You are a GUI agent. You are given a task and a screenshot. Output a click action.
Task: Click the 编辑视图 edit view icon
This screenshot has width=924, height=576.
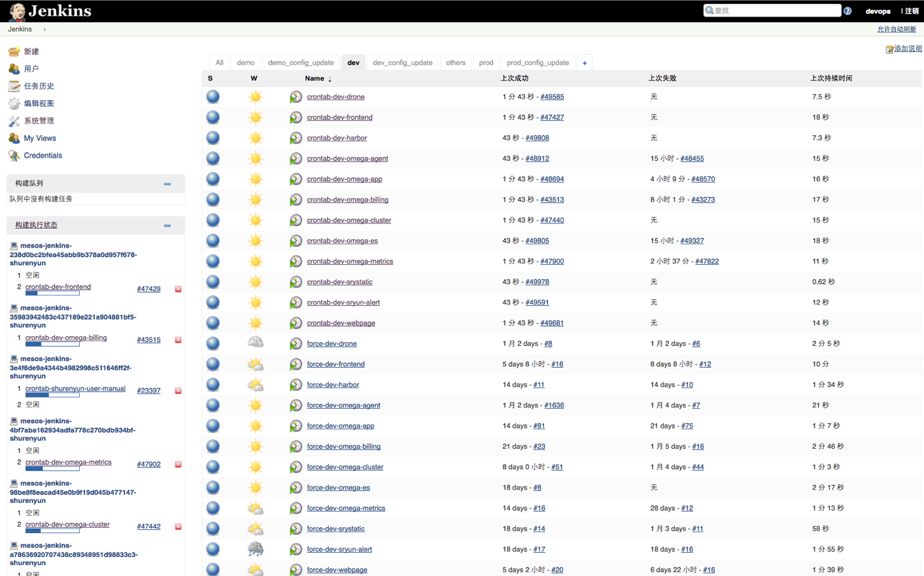[14, 103]
